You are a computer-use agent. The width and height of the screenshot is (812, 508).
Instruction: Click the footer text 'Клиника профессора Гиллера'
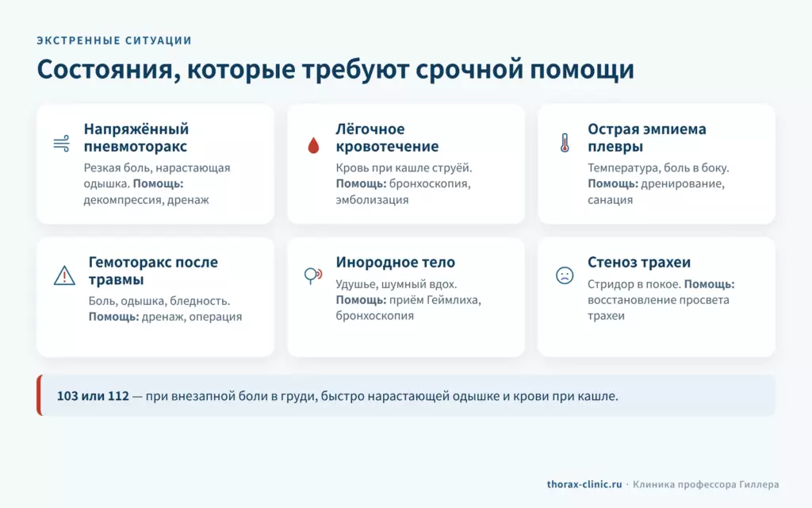click(705, 484)
